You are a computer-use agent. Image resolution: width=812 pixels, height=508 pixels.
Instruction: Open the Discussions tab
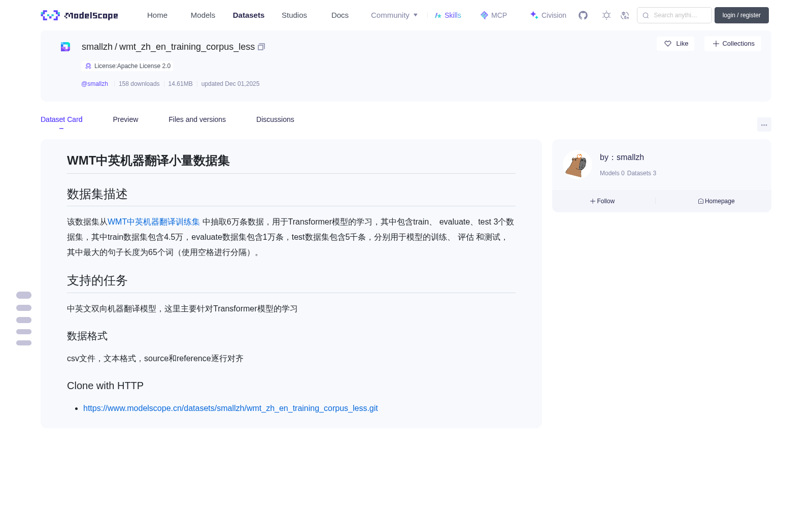click(275, 119)
